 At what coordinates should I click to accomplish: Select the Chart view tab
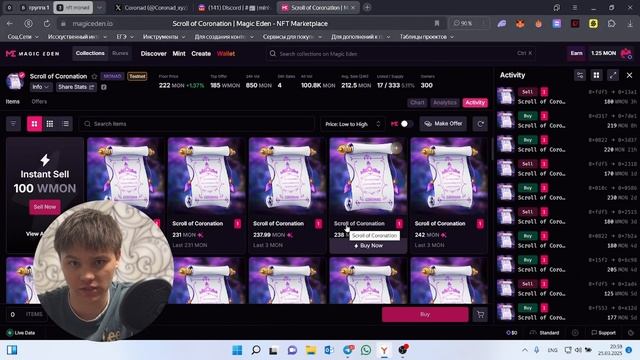417,103
